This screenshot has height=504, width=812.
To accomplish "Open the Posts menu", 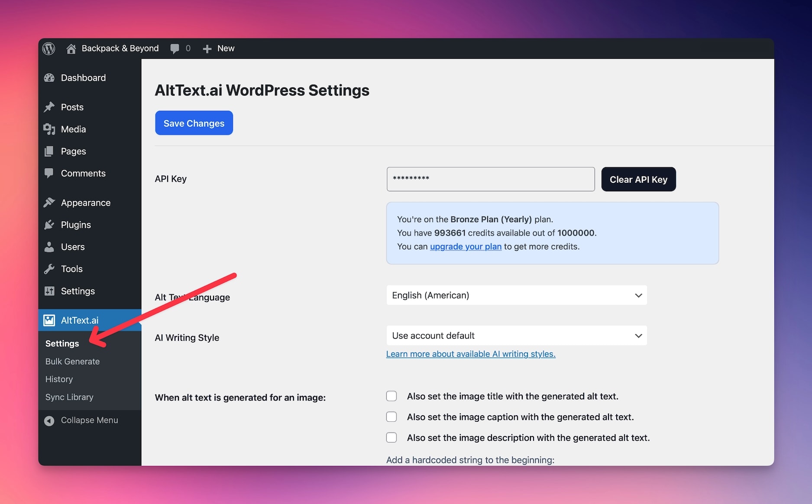I will coord(90,107).
